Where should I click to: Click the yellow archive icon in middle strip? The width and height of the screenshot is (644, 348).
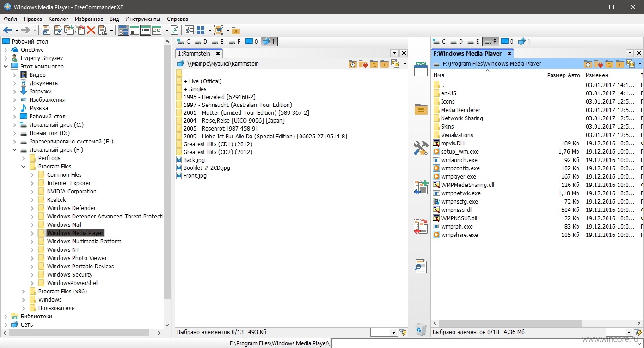[421, 109]
